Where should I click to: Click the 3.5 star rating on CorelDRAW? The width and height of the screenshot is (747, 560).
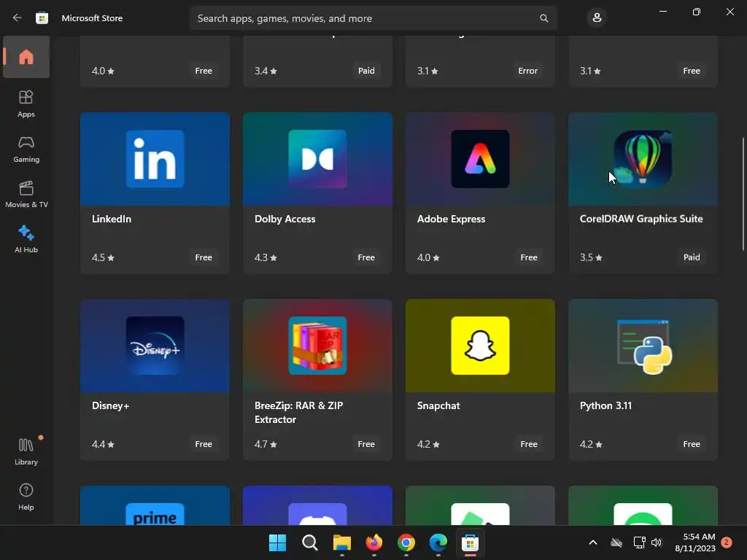click(x=591, y=257)
